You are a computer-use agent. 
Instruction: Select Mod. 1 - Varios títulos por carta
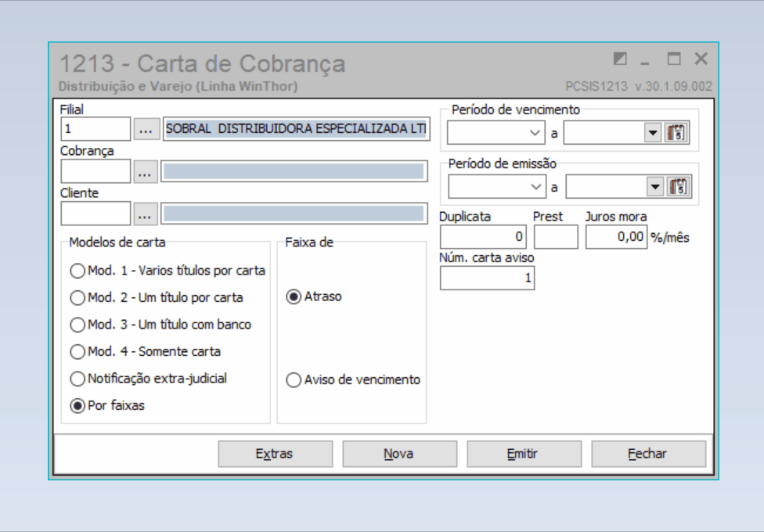(168, 271)
